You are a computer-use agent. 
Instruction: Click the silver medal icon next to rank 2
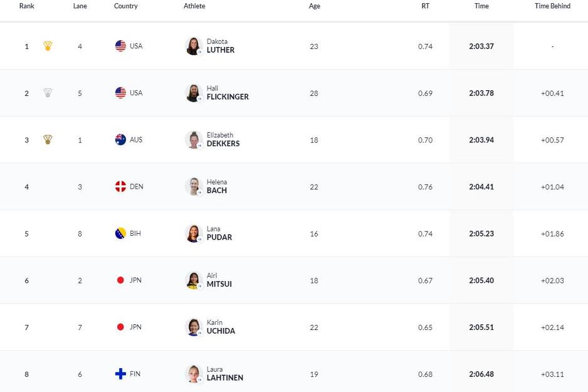48,93
